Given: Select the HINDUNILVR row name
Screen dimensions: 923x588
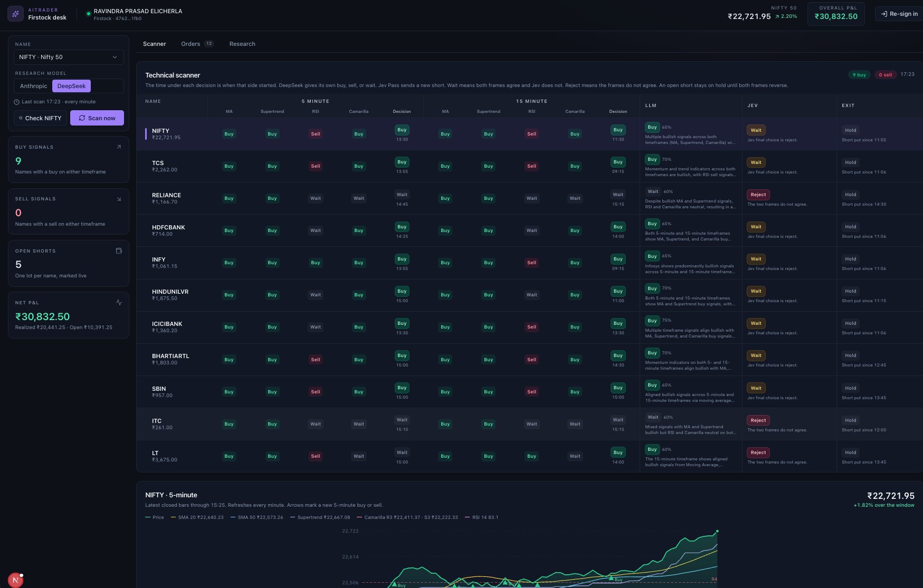Looking at the screenshot, I should click(170, 292).
